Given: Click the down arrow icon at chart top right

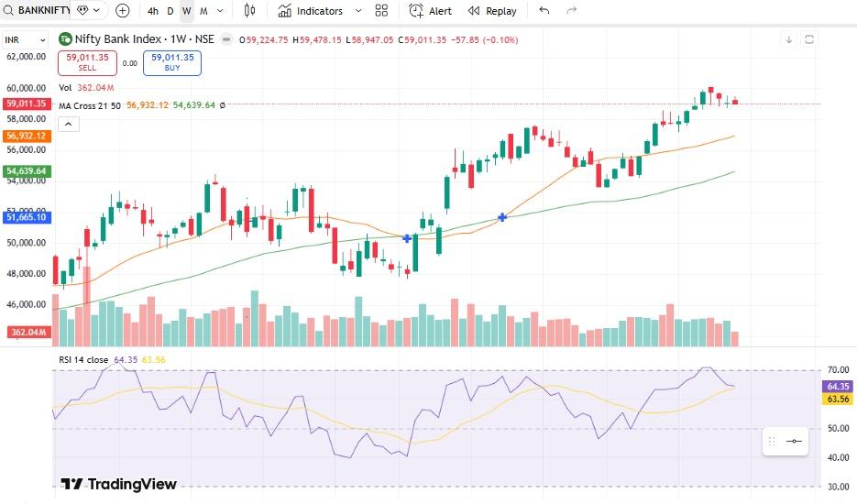Looking at the screenshot, I should [788, 39].
